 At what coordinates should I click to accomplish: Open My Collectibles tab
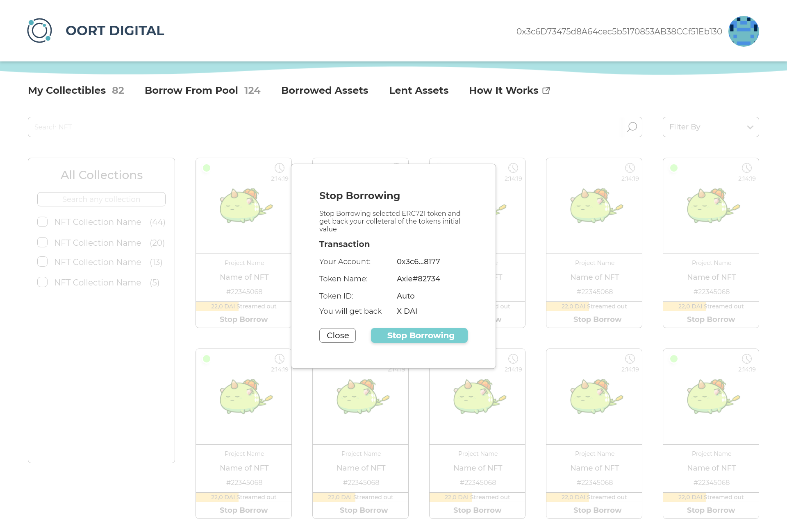click(x=76, y=91)
